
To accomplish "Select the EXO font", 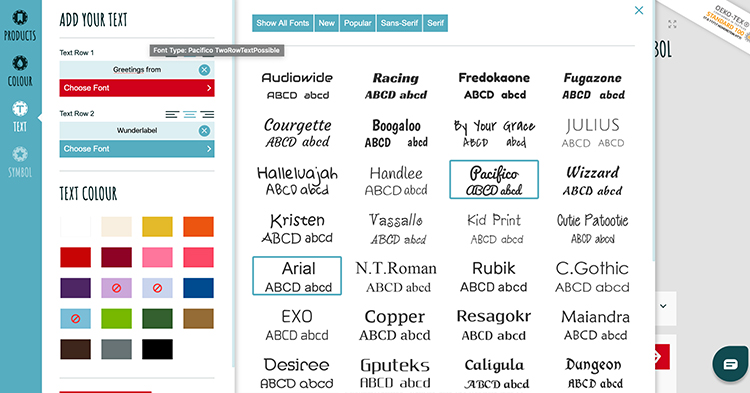I will 297,324.
